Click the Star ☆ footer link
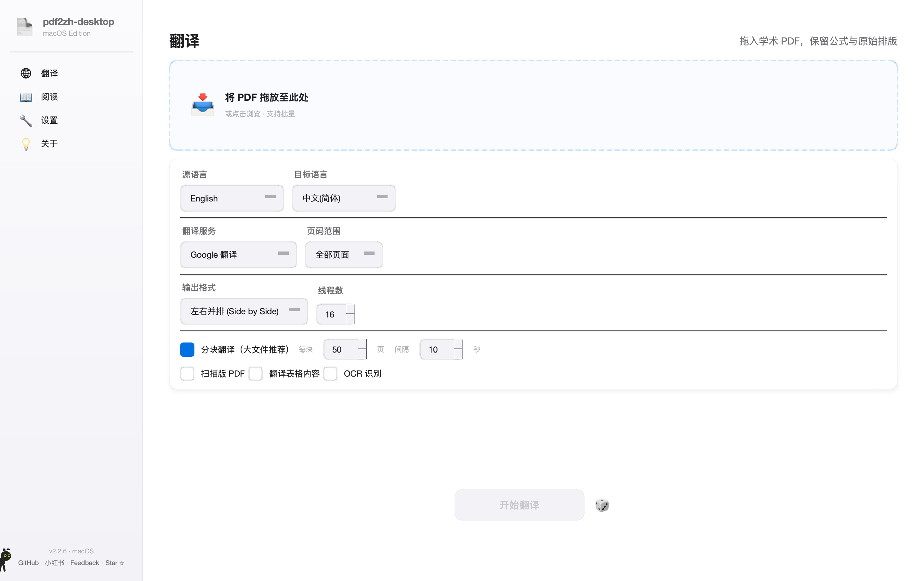This screenshot has width=924, height=581. click(115, 562)
